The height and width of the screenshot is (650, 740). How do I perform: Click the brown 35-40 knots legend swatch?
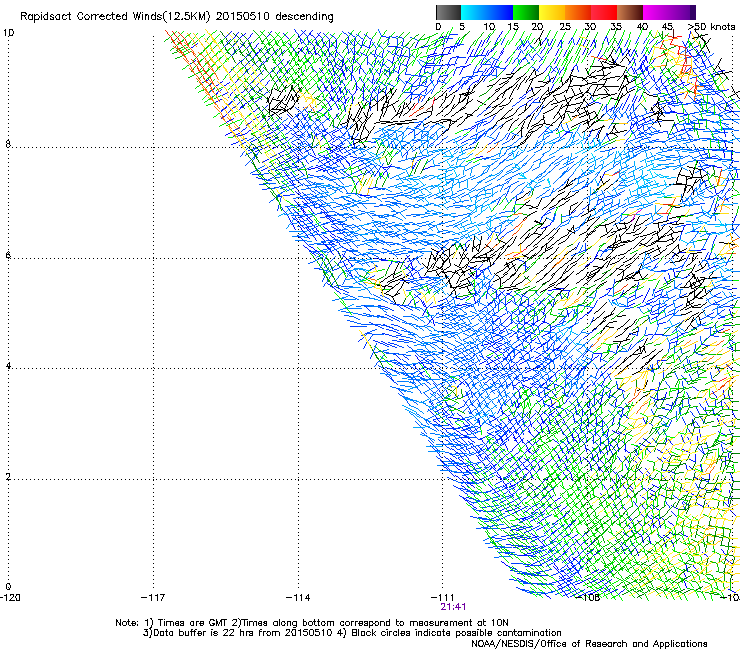pyautogui.click(x=630, y=12)
